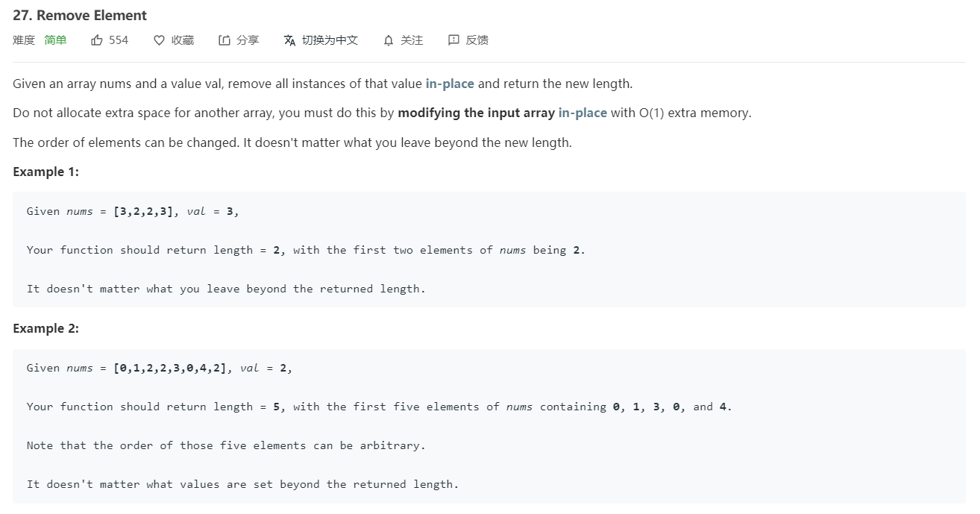Toggle the 收藏 favorite label
The height and width of the screenshot is (514, 980).
[183, 40]
